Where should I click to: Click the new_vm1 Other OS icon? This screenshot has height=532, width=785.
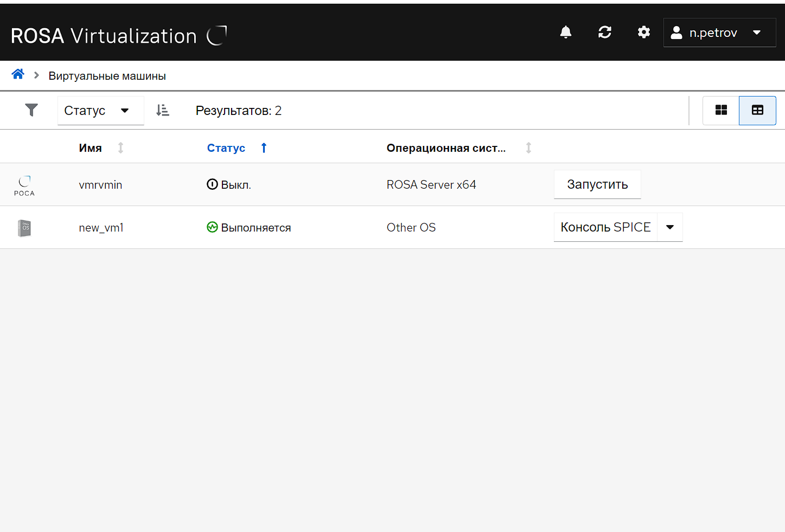[x=24, y=228]
